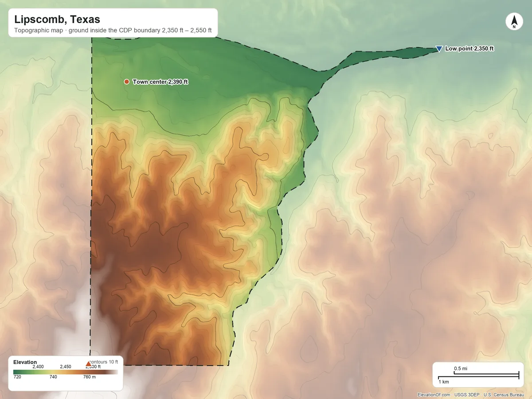Click the 'USGS 3DEP' attribution text
The image size is (532, 399).
(x=467, y=395)
